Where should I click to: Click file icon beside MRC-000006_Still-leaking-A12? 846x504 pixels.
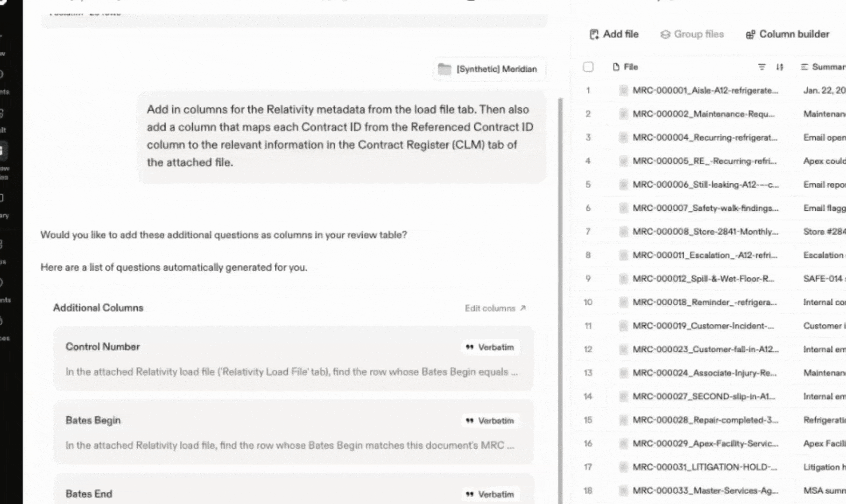pos(623,185)
